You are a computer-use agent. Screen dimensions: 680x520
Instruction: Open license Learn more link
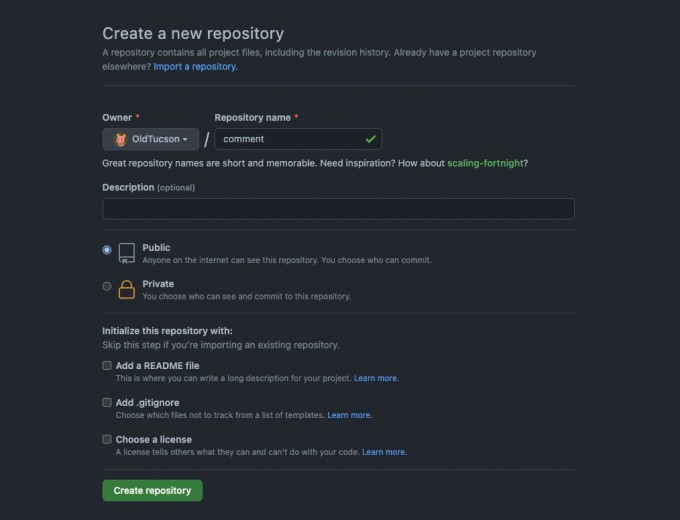[384, 452]
